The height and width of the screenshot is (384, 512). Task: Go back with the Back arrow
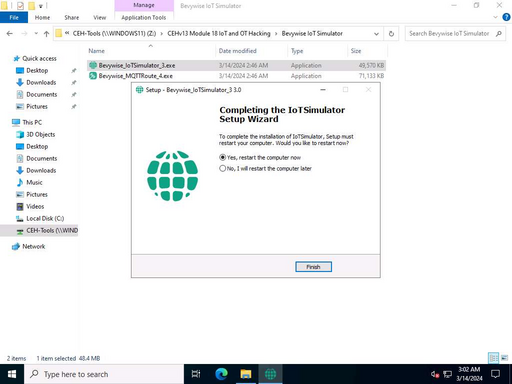10,33
